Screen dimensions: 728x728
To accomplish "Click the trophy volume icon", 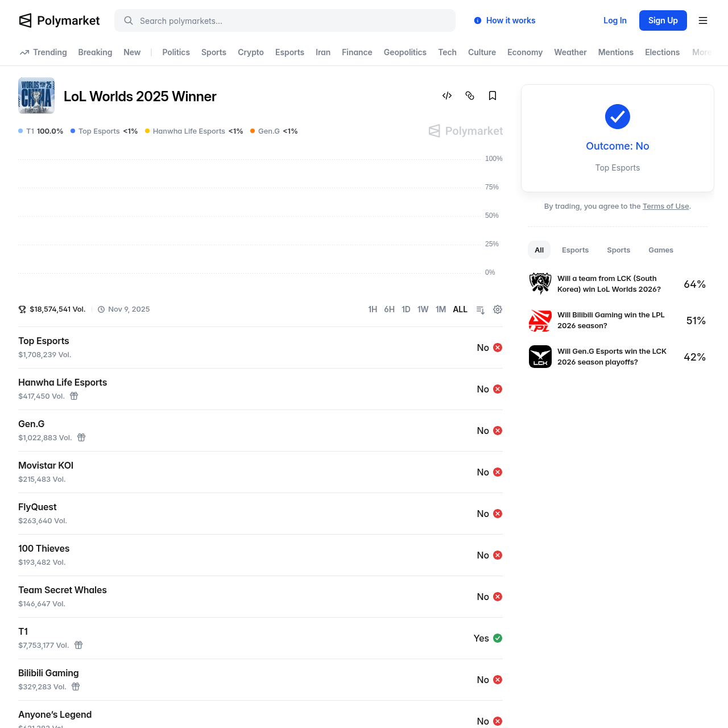I will [22, 309].
